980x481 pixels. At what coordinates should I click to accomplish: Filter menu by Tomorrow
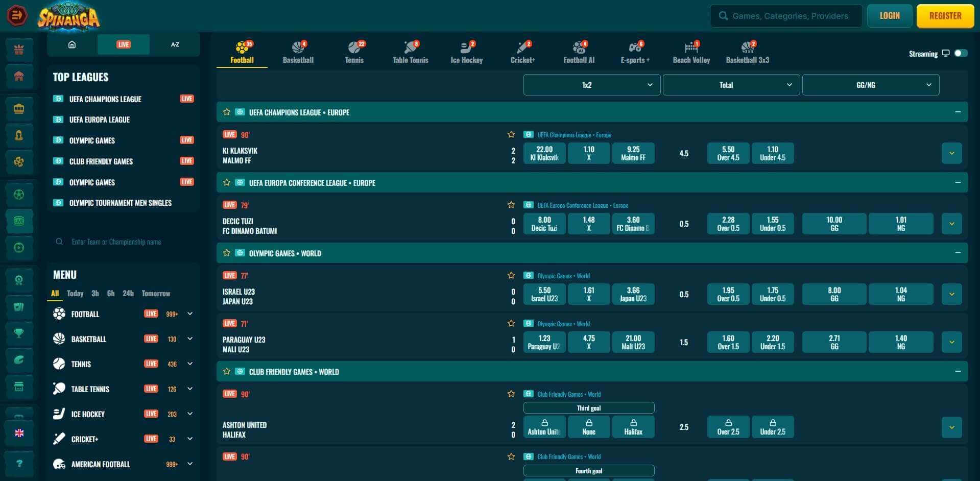pos(156,294)
